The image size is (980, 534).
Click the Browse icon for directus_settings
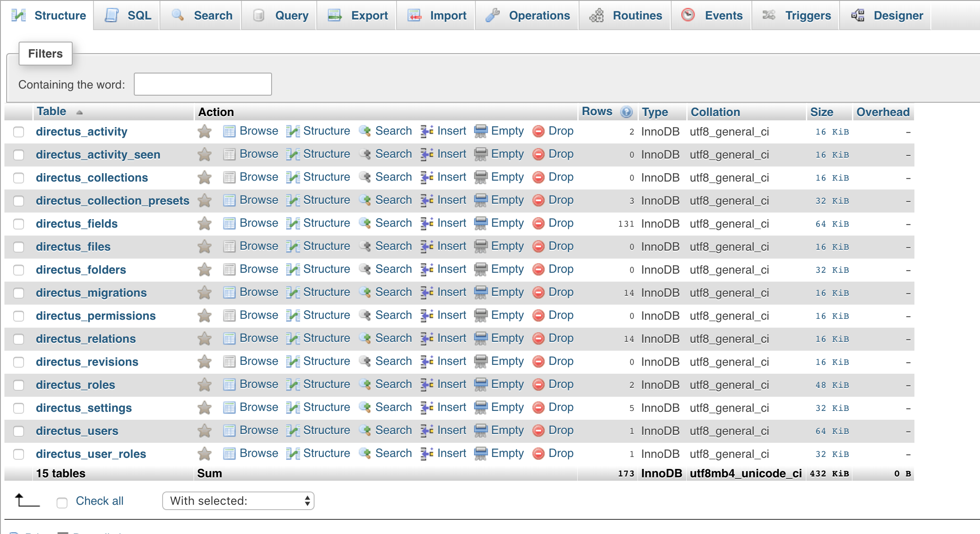[229, 407]
